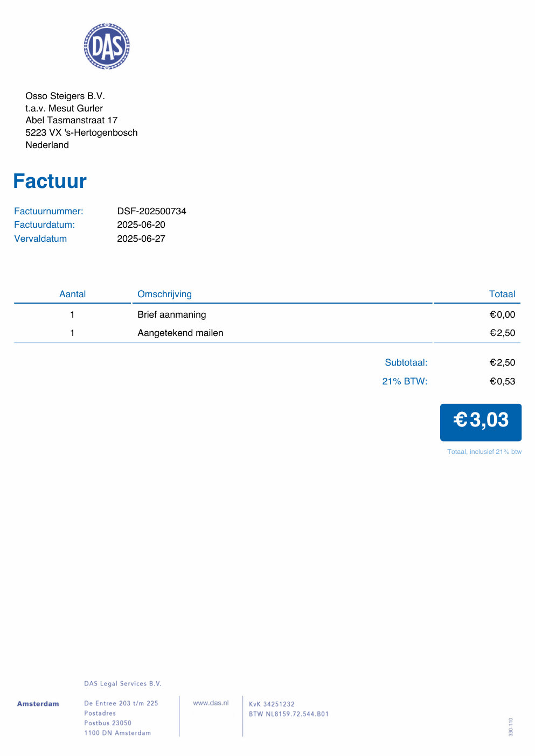Open the www.das.nl website link
The image size is (535, 756).
tap(211, 703)
